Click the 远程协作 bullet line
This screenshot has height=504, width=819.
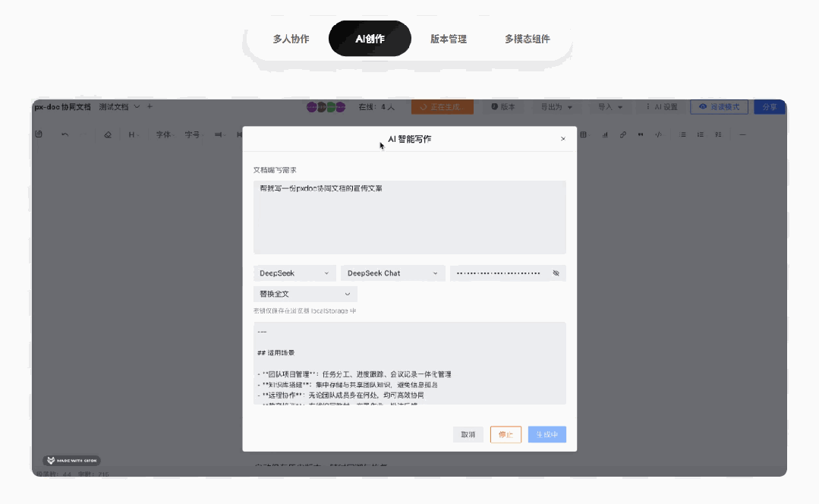(x=341, y=395)
